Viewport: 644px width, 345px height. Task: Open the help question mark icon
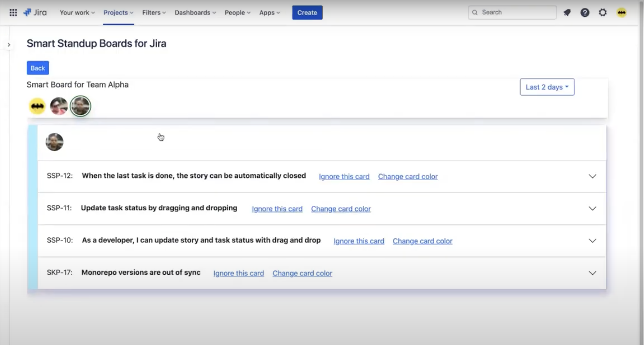585,13
